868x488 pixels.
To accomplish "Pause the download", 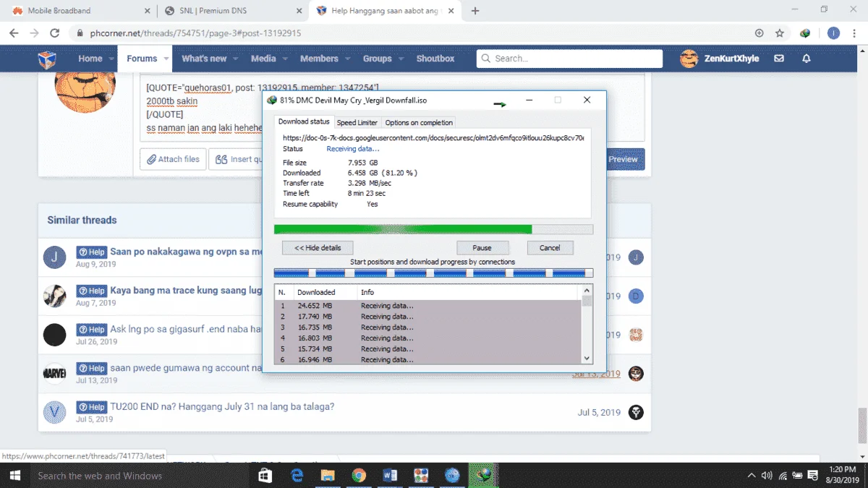I will click(x=482, y=248).
